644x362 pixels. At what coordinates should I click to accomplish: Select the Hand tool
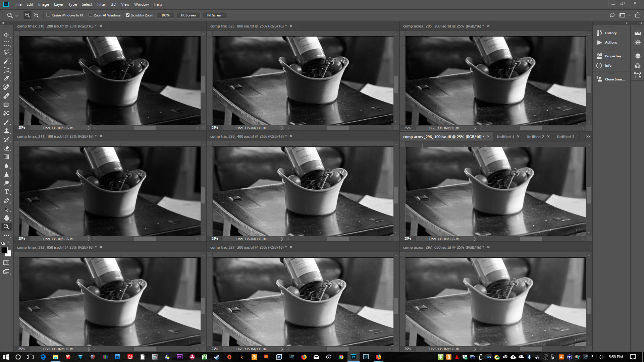(6, 218)
